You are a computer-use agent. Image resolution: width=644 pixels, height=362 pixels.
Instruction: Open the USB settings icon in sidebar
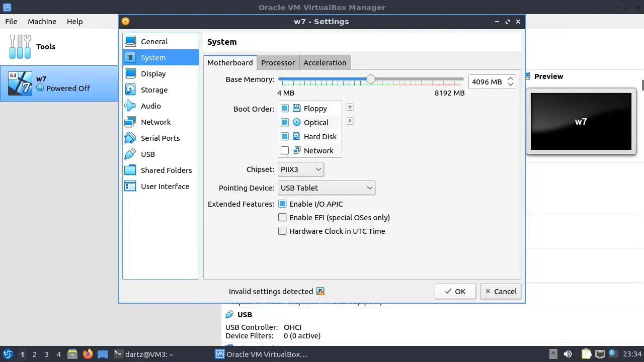tap(130, 154)
